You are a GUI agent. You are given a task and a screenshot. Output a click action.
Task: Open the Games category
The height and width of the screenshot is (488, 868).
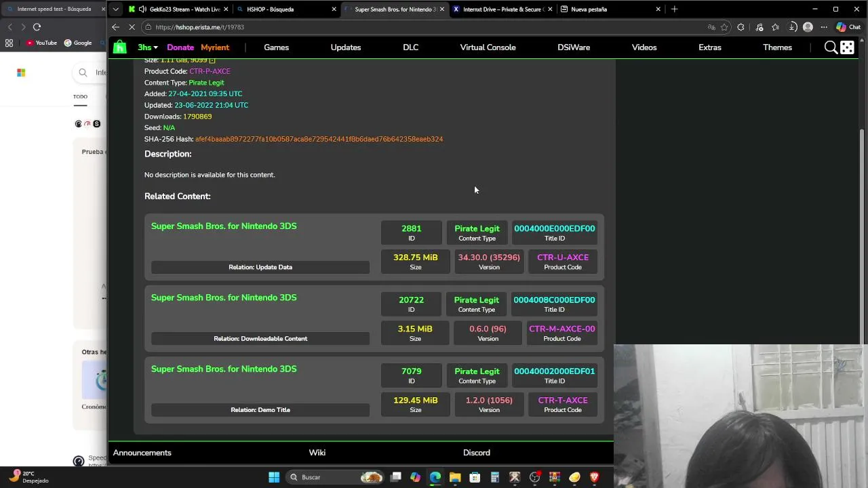click(276, 47)
